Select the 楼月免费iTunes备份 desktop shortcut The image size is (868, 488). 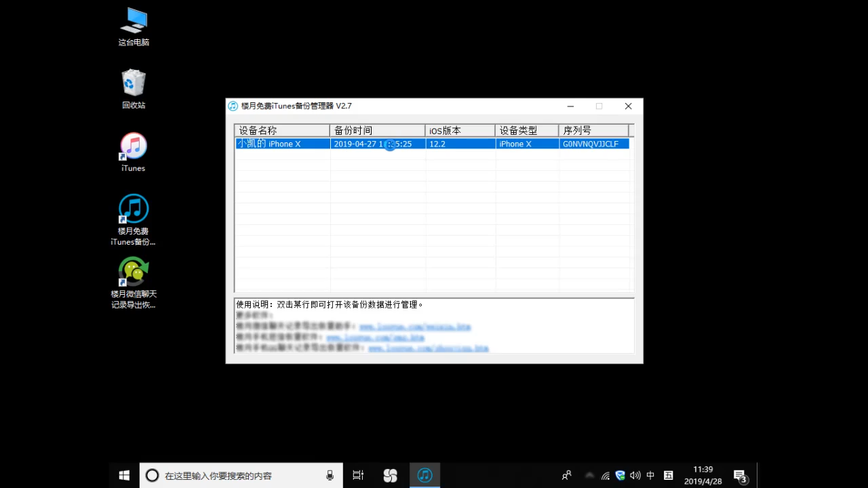tap(134, 220)
